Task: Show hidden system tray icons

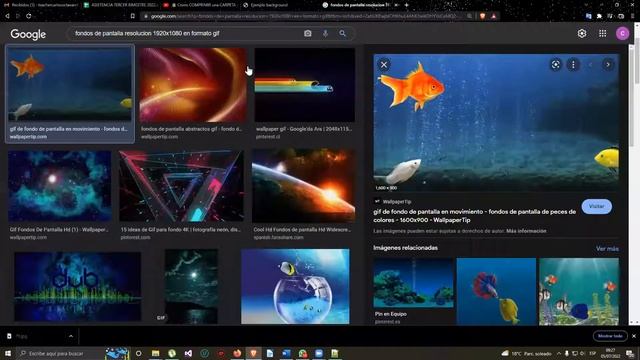Action: pyautogui.click(x=558, y=353)
